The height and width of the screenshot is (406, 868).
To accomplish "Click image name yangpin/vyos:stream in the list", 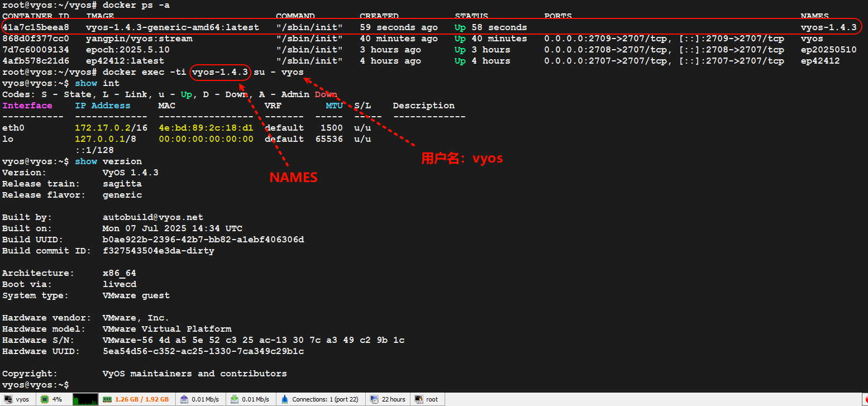I will click(x=139, y=39).
